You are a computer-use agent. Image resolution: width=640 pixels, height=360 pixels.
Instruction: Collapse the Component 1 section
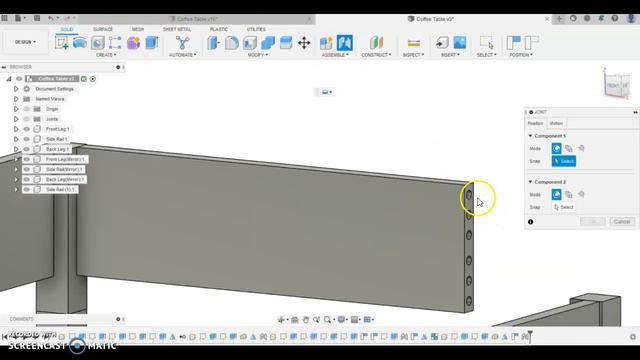coord(531,136)
